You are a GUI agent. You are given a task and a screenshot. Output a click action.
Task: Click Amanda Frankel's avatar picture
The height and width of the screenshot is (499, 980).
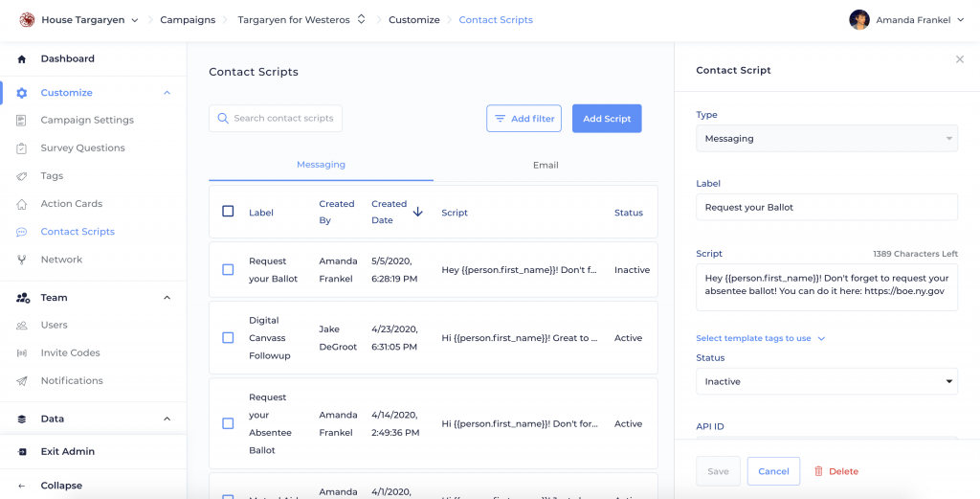pyautogui.click(x=859, y=20)
